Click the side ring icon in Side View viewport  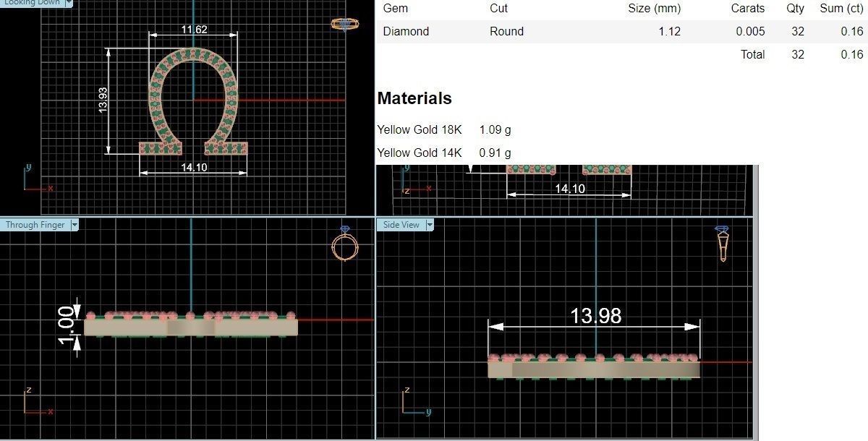[723, 244]
